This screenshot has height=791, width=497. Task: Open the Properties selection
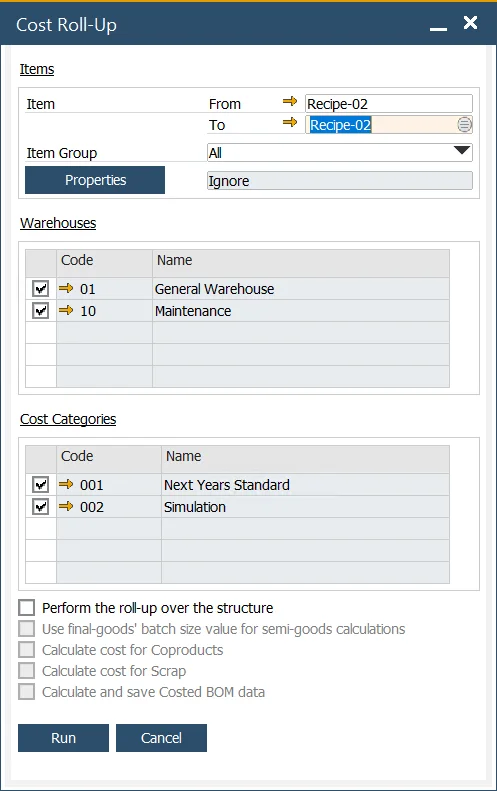(95, 180)
